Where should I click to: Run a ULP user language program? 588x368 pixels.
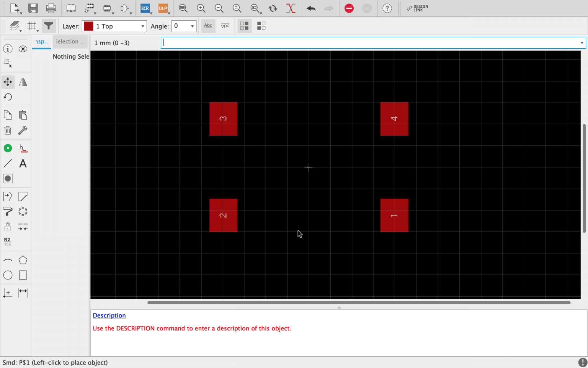point(163,8)
